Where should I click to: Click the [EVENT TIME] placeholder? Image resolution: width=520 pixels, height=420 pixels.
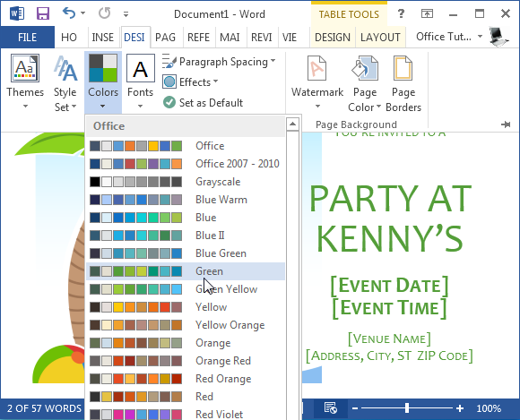pyautogui.click(x=389, y=308)
